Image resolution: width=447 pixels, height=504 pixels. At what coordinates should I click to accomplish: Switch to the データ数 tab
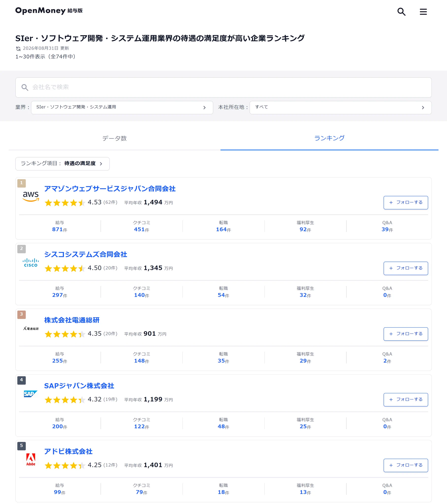click(115, 138)
